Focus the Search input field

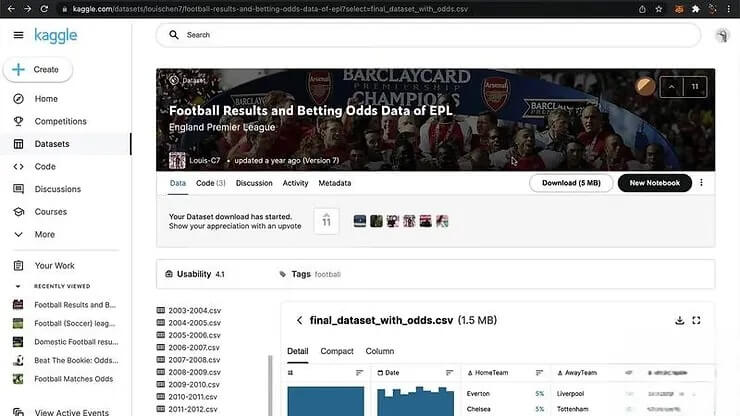(x=430, y=35)
